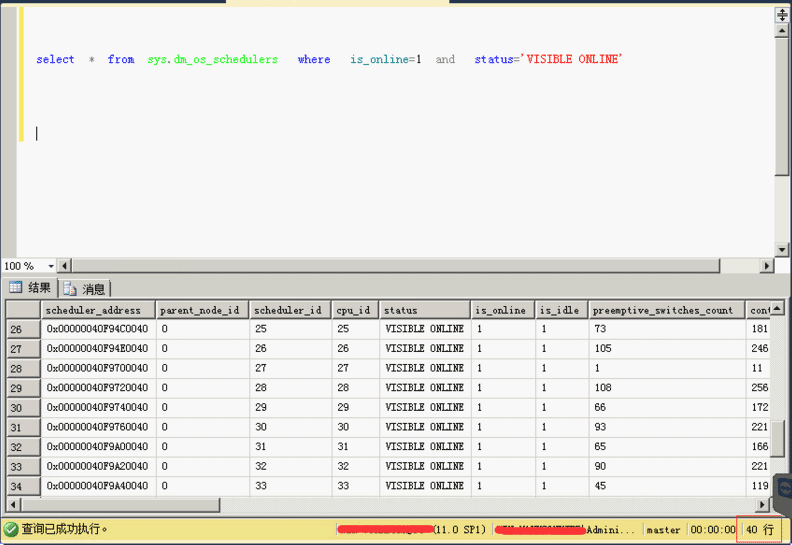Click the query editor scroll-down arrow
792x545 pixels.
coord(782,249)
